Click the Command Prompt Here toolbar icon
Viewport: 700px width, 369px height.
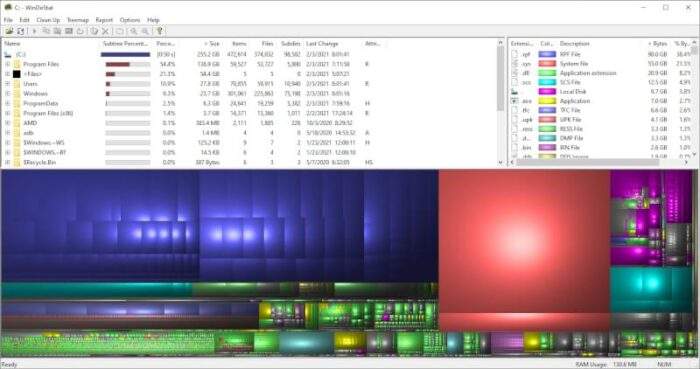tap(69, 31)
